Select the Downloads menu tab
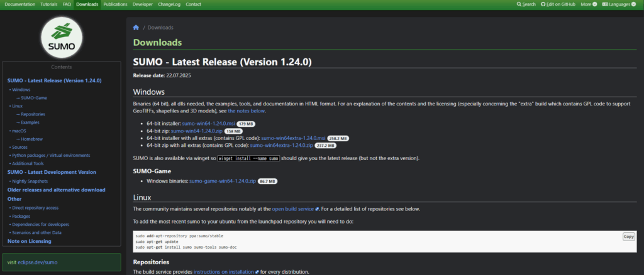 [x=87, y=4]
